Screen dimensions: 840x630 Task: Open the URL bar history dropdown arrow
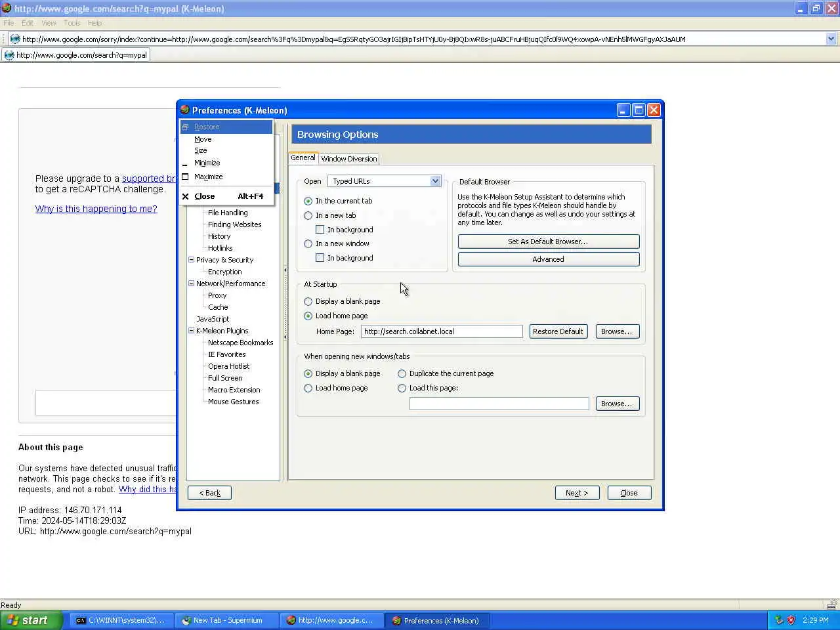(x=831, y=39)
